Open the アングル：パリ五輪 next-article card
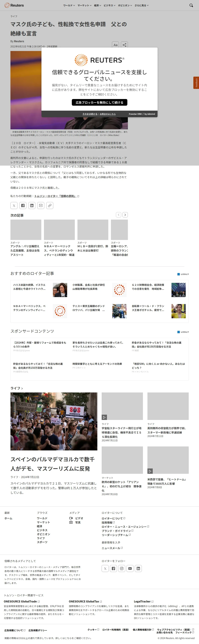The height and width of the screenshot is (644, 199). tap(26, 238)
